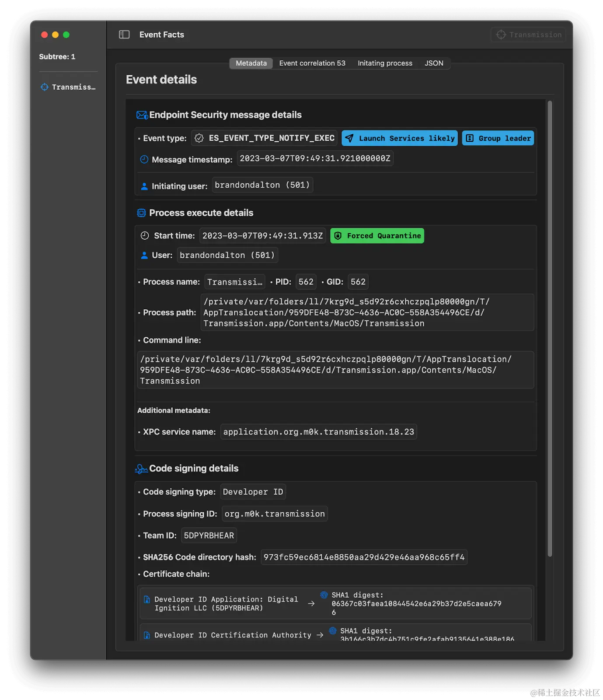Switch to the Metadata tab
603x700 pixels.
click(251, 63)
